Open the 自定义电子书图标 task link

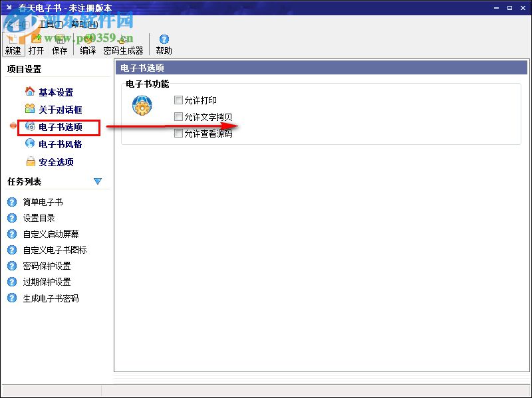coord(55,250)
